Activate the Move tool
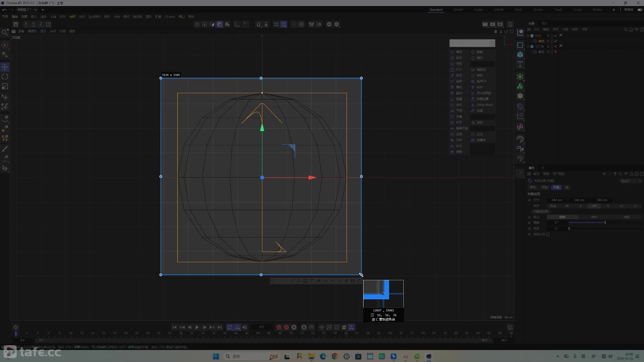 pos(5,67)
